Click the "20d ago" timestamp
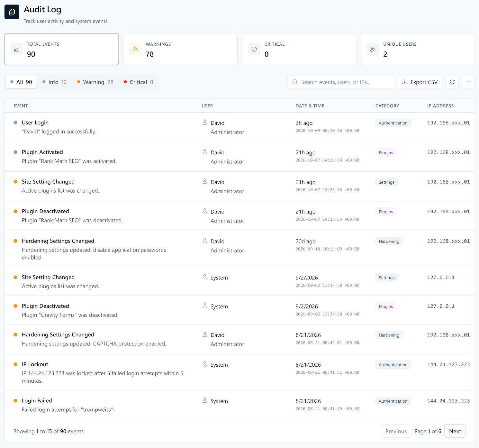Viewport: 479px width, 448px height. 306,241
